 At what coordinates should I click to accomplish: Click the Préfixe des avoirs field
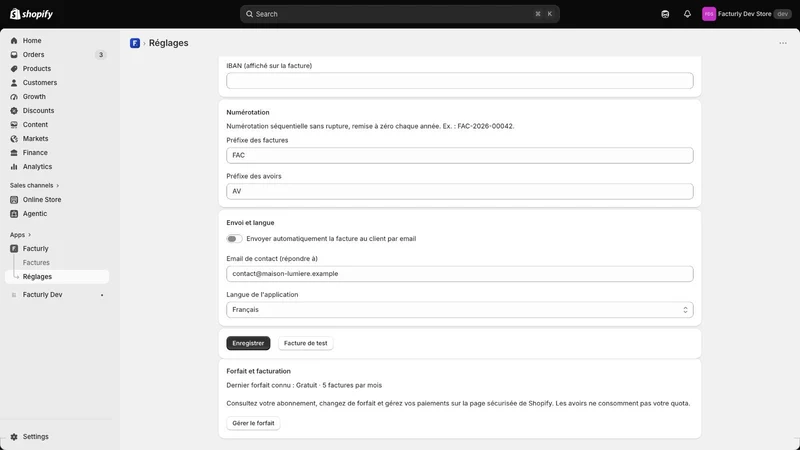tap(460, 191)
